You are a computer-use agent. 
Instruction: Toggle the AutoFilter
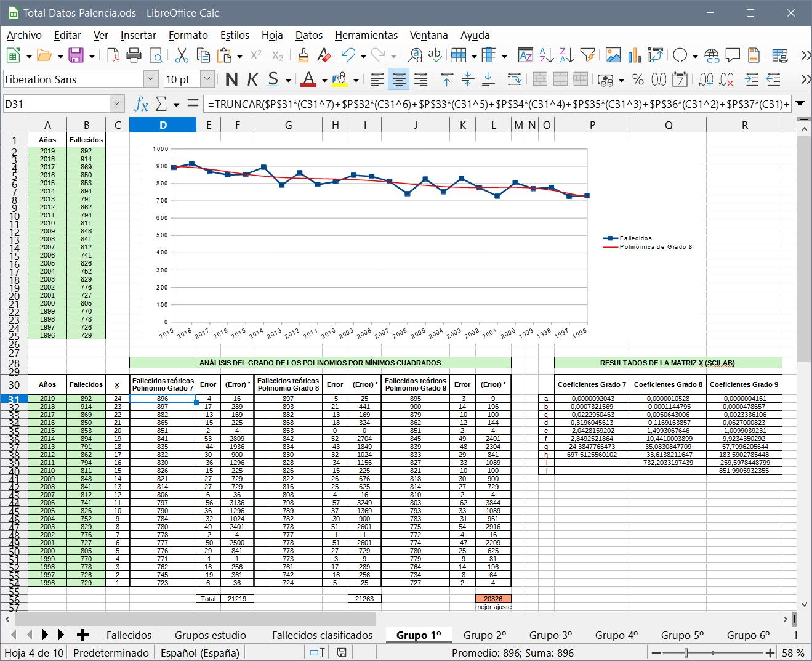[x=588, y=56]
